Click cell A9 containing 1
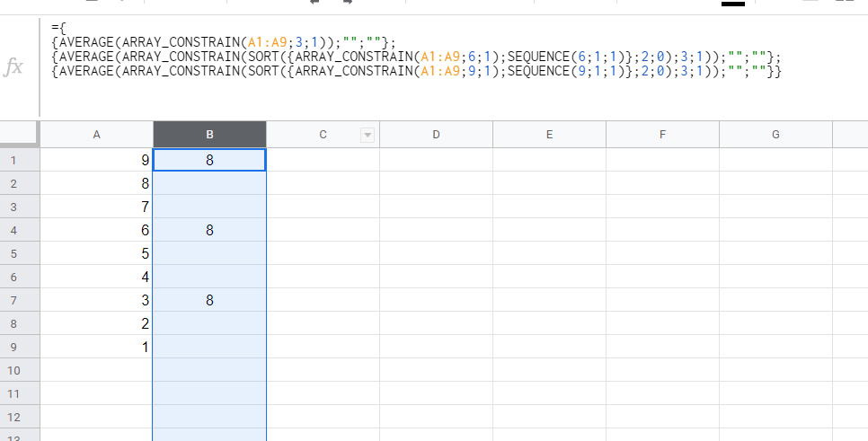The width and height of the screenshot is (868, 441). (96, 347)
